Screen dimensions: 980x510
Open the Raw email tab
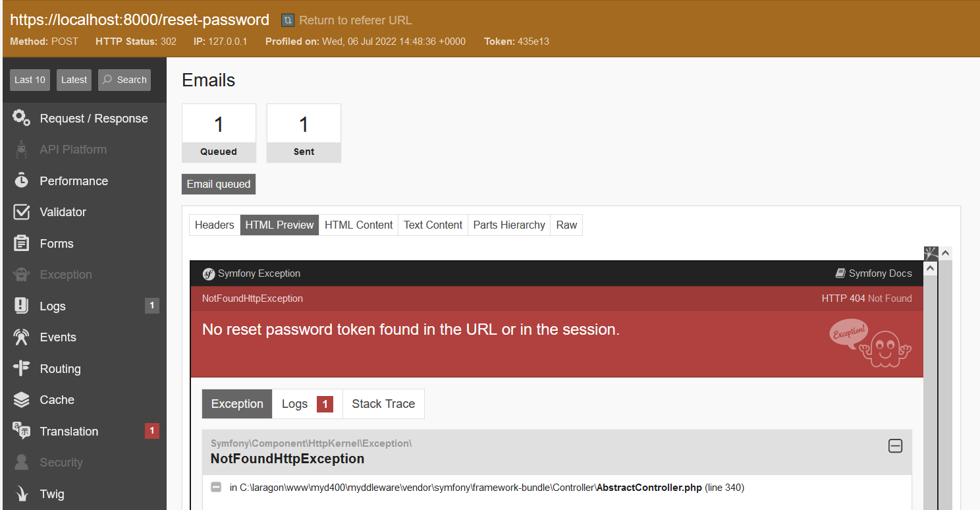566,225
